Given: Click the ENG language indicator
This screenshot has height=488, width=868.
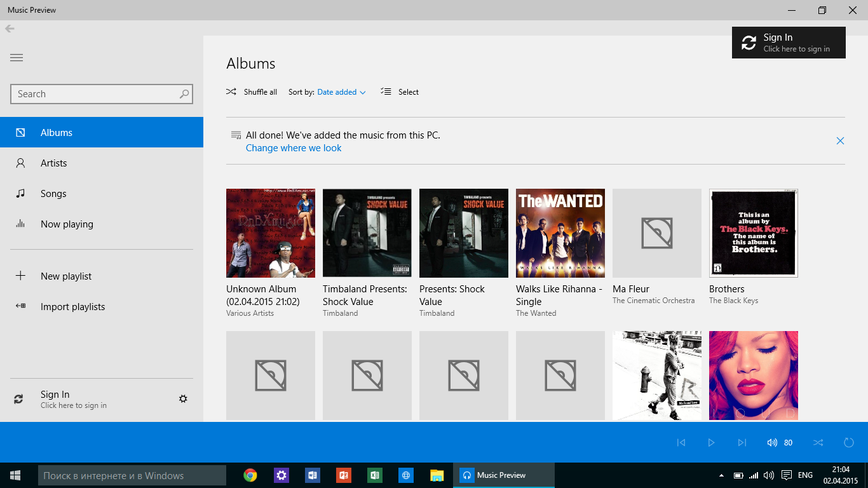Looking at the screenshot, I should click(805, 475).
